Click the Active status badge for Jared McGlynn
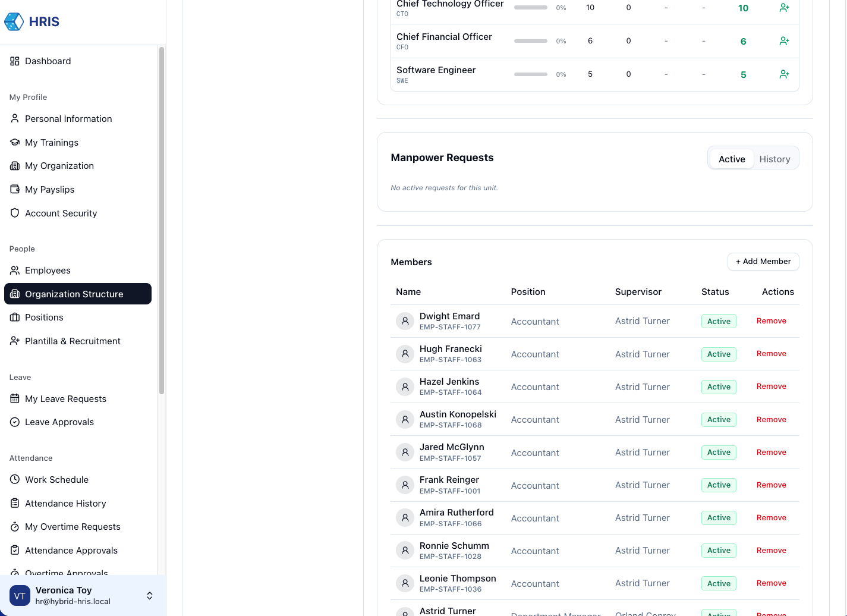Screen dimensions: 847x616 coord(719,452)
